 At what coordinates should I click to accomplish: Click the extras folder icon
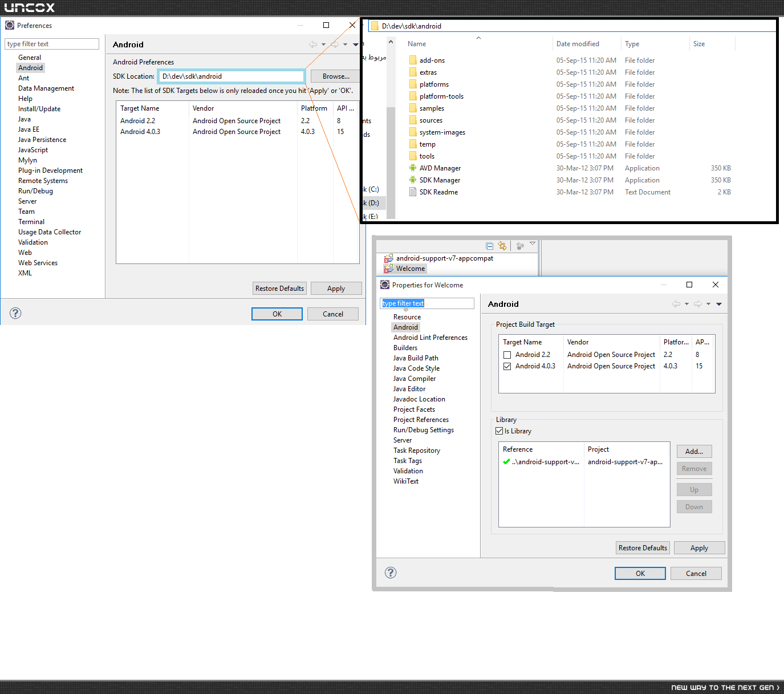pos(413,72)
